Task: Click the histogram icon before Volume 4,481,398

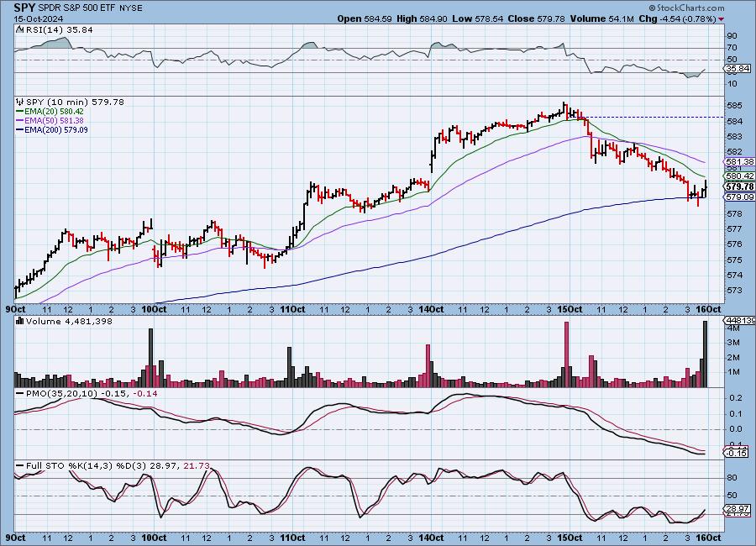Action: (x=20, y=321)
